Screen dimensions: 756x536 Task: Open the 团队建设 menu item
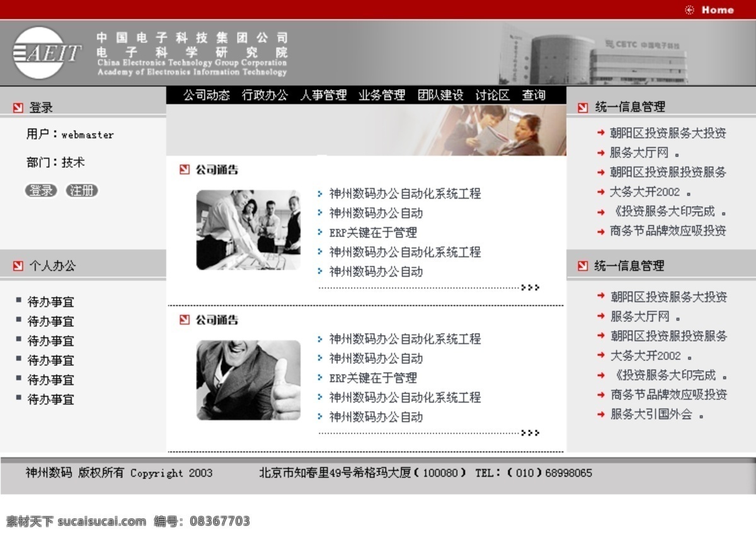[440, 95]
